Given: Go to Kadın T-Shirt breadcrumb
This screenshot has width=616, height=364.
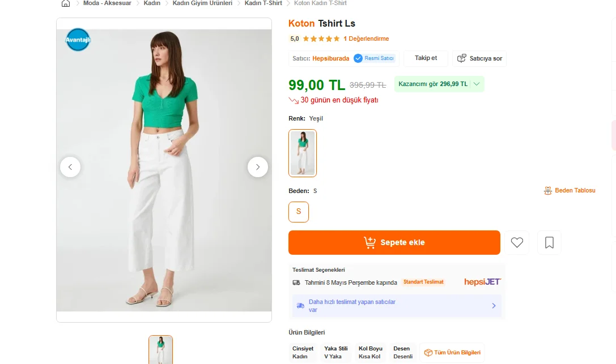Looking at the screenshot, I should coord(263,3).
